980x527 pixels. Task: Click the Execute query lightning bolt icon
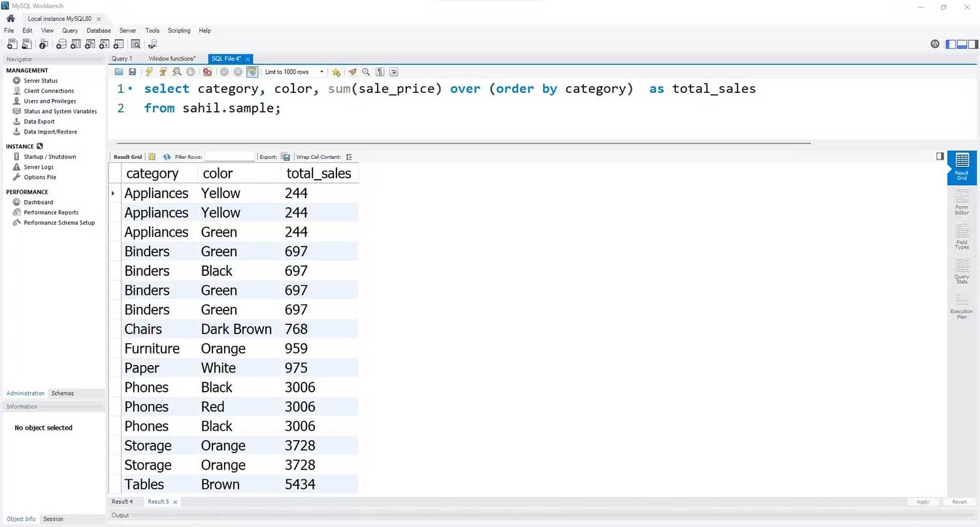[x=150, y=72]
